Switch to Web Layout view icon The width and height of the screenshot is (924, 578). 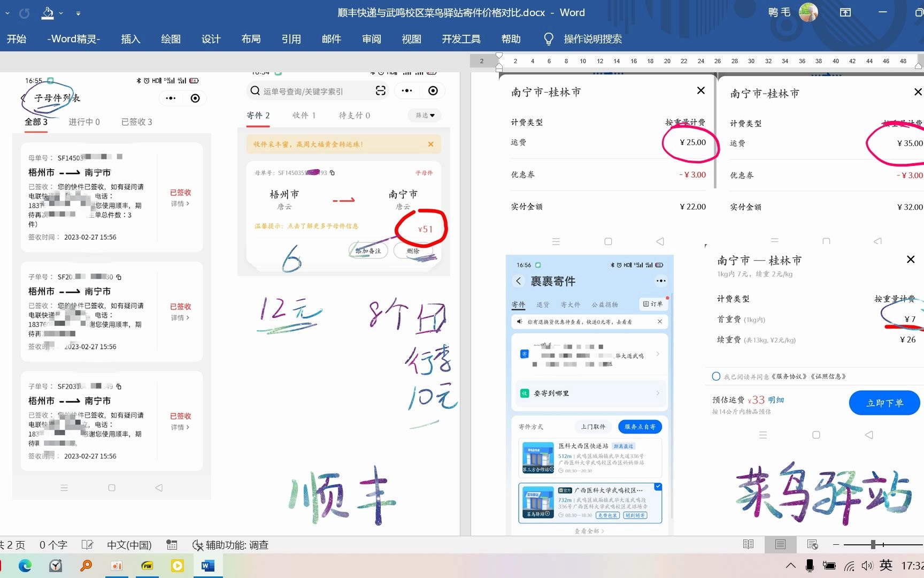(x=812, y=545)
